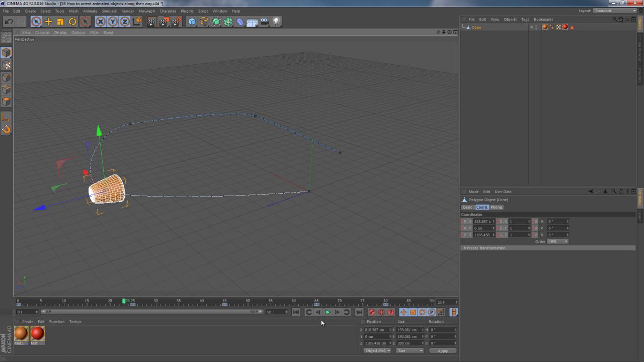Open the Layout Standard dropdown
Viewport: 644px width, 362px height.
pyautogui.click(x=615, y=11)
